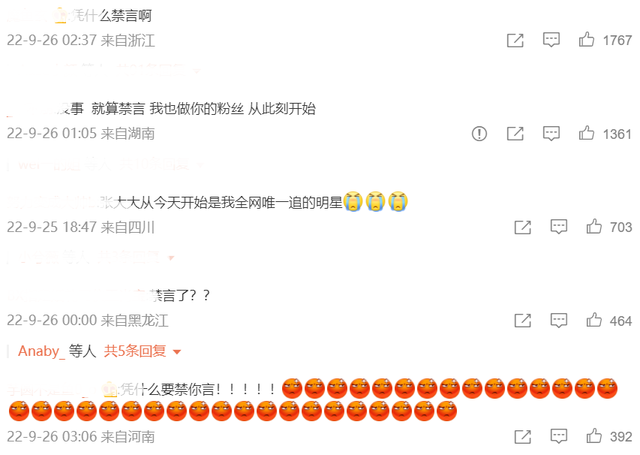Click the dropdown arrow next to 共5条回复
The width and height of the screenshot is (640, 455).
[x=177, y=352]
